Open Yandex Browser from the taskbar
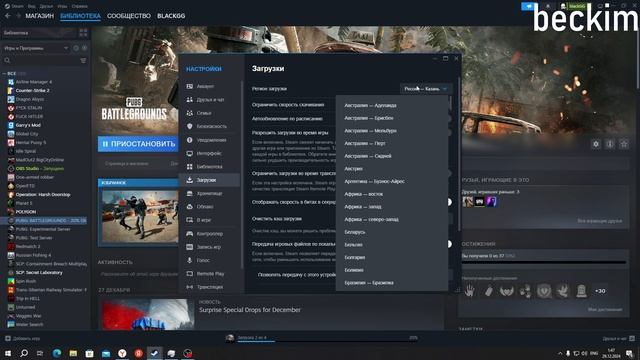 [x=122, y=353]
